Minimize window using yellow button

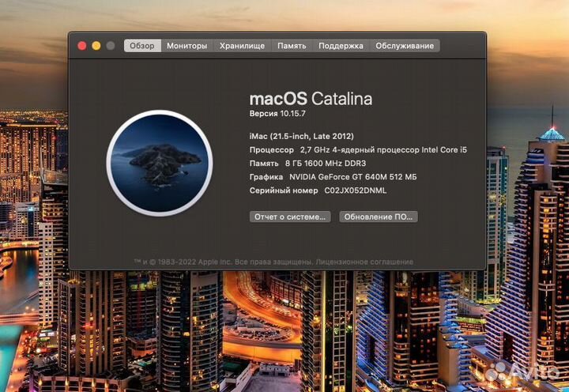(96, 46)
